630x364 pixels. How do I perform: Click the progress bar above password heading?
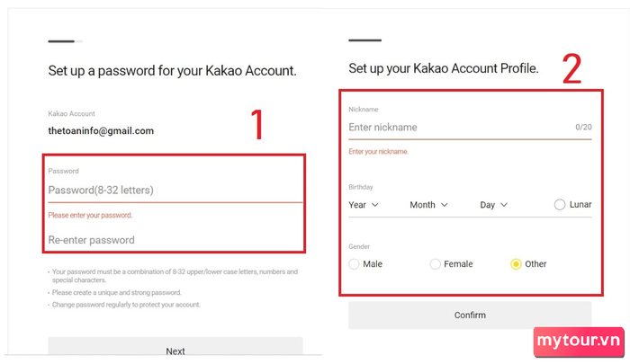click(65, 41)
